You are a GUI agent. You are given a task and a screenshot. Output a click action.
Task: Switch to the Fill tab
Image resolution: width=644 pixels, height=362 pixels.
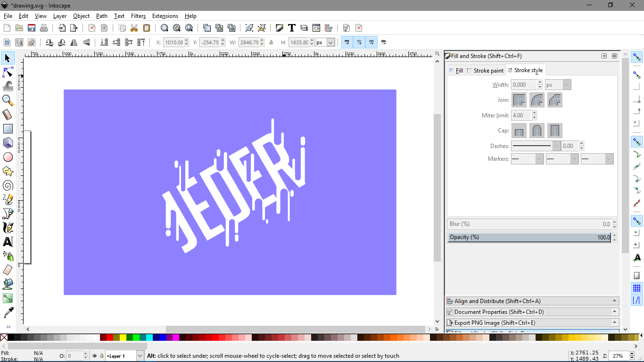456,70
